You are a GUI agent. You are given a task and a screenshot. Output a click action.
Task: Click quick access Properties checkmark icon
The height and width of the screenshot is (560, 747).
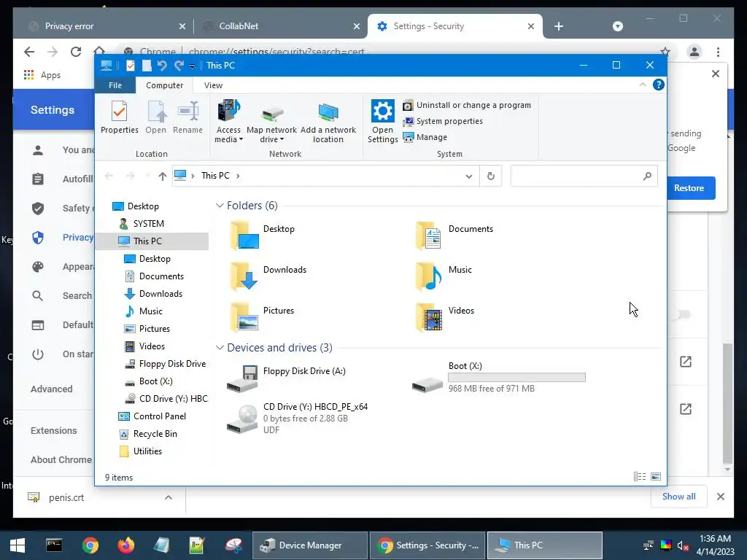tap(130, 66)
